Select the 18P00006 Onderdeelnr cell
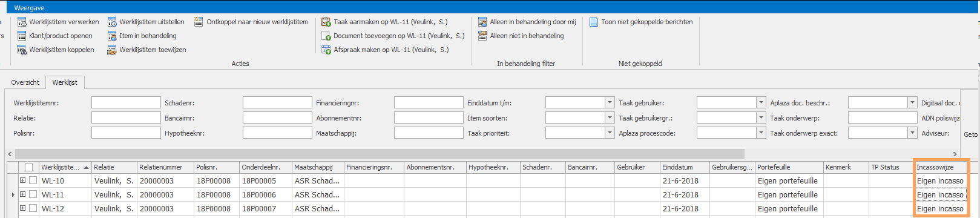The image size is (980, 218). pos(265,194)
